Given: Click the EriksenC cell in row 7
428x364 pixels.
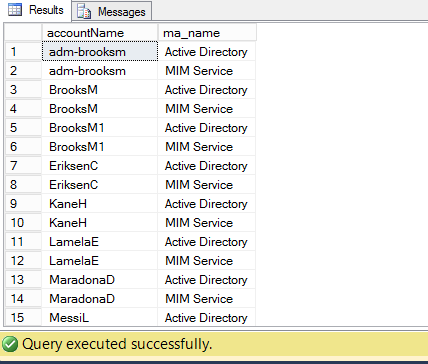Looking at the screenshot, I should (x=100, y=166).
